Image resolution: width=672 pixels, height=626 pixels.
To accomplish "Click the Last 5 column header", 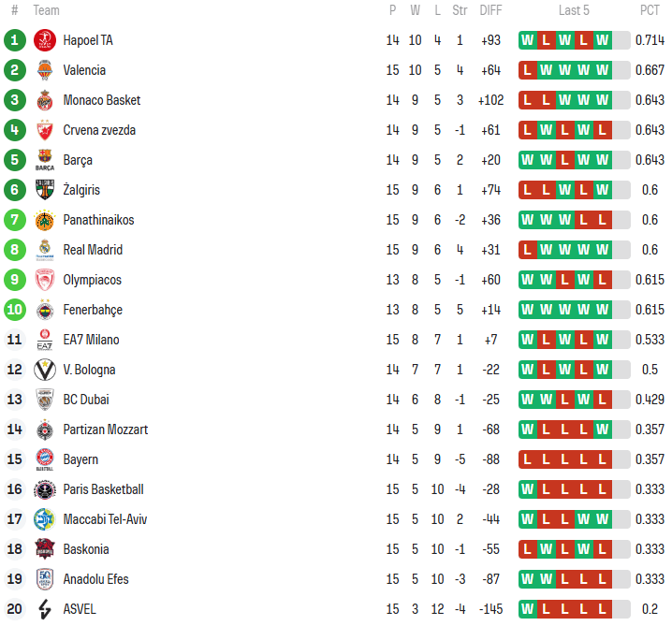I will tap(574, 10).
